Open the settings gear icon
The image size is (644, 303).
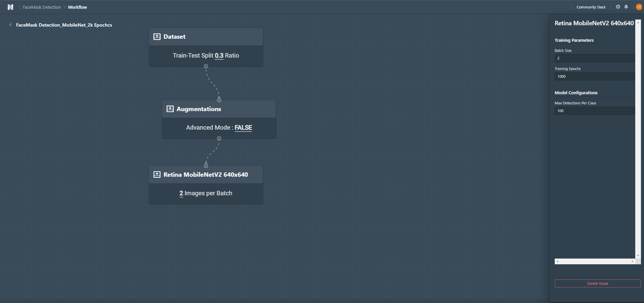(618, 7)
